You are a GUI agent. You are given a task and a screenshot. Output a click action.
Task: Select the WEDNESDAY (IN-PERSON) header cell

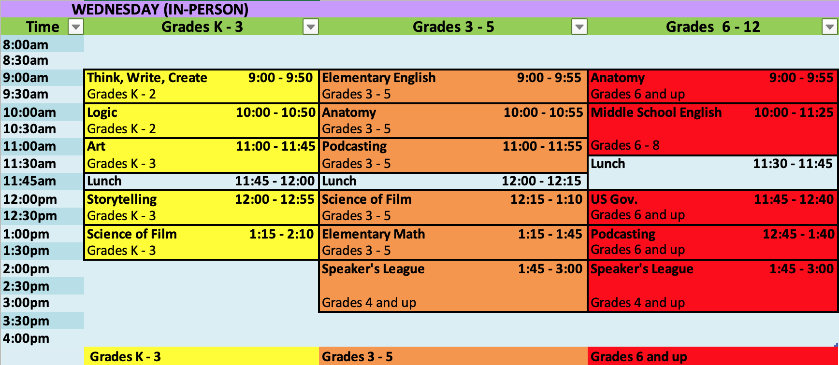(x=461, y=9)
